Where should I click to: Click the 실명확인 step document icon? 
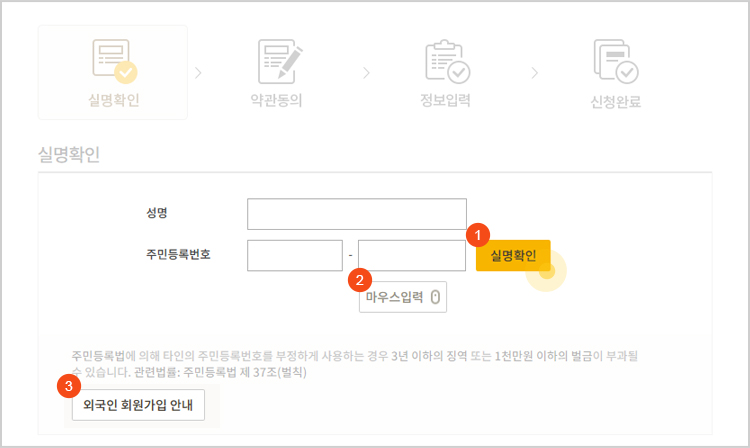click(112, 60)
